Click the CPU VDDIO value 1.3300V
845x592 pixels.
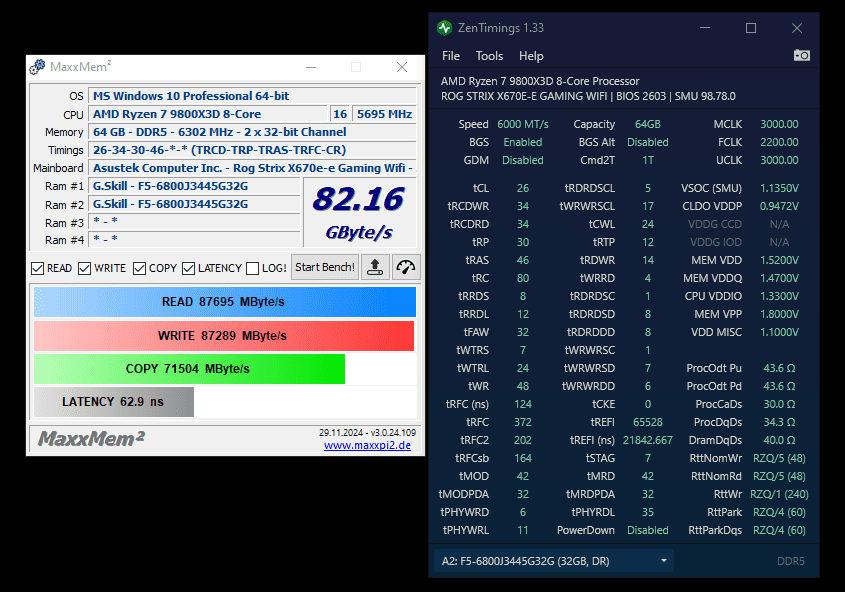point(779,296)
